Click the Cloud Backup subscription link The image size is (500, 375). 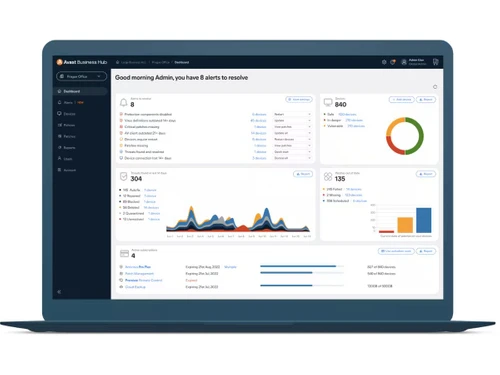click(x=135, y=287)
